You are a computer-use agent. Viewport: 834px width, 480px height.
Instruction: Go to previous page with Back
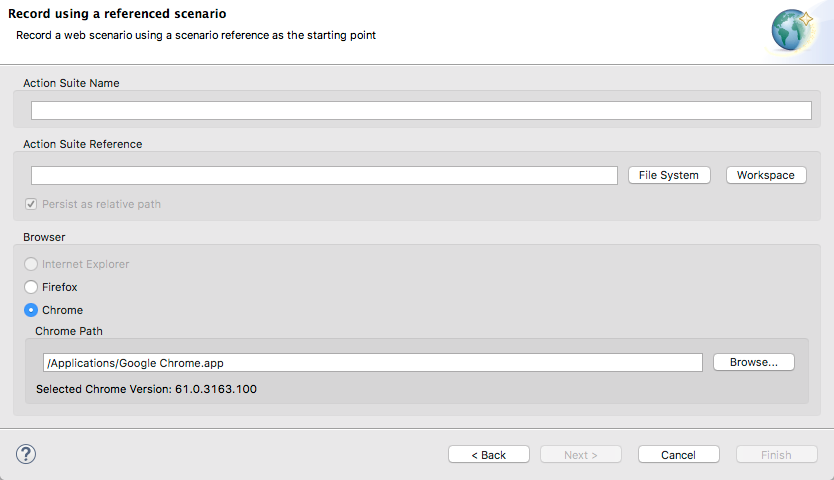(x=489, y=454)
